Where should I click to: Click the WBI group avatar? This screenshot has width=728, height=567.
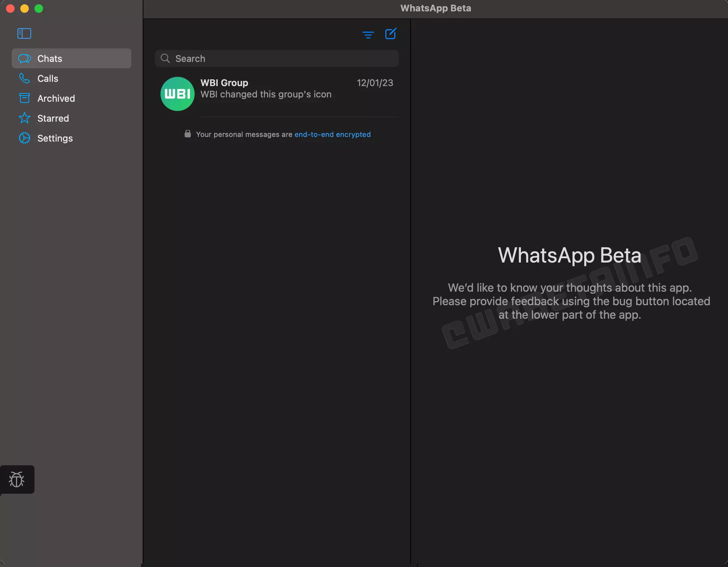pyautogui.click(x=177, y=94)
